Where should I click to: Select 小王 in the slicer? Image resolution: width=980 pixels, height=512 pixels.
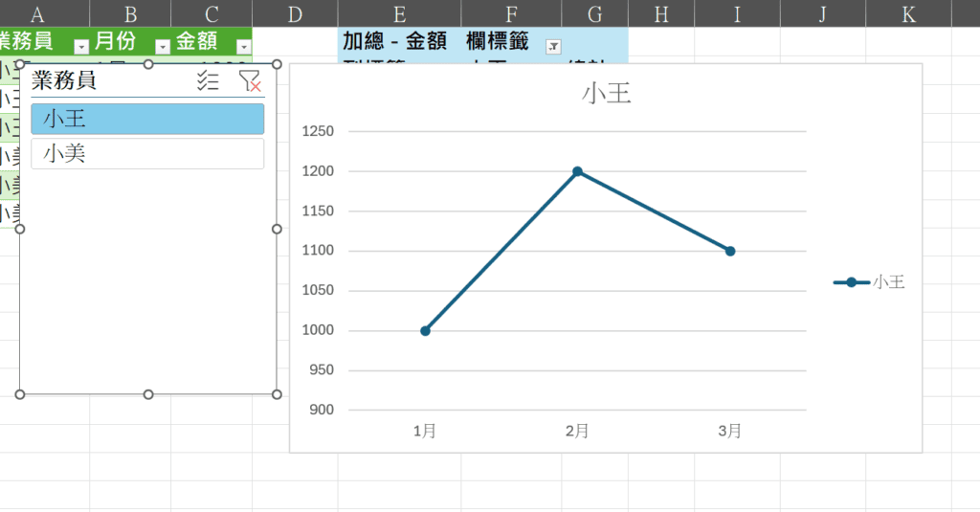point(147,119)
